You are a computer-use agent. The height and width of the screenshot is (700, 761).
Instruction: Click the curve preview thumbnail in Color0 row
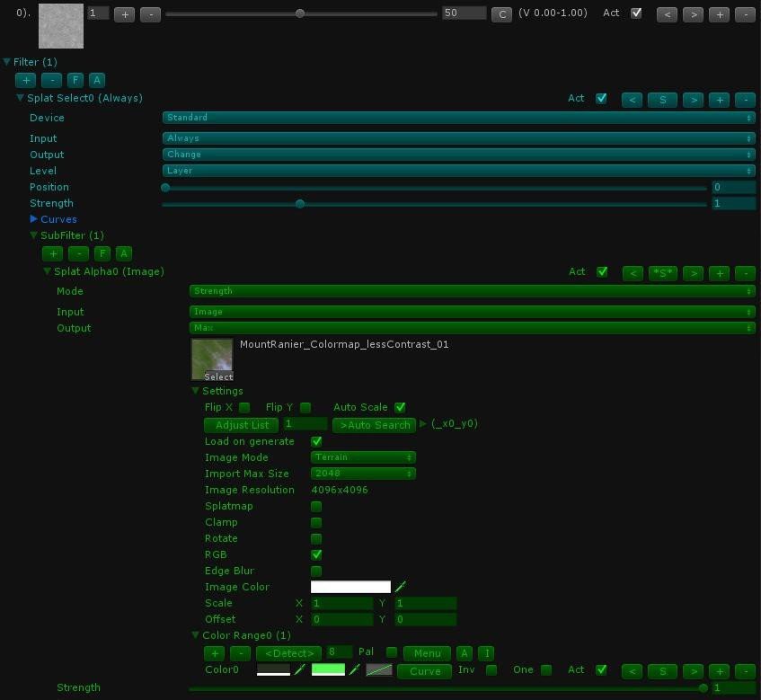pos(379,670)
